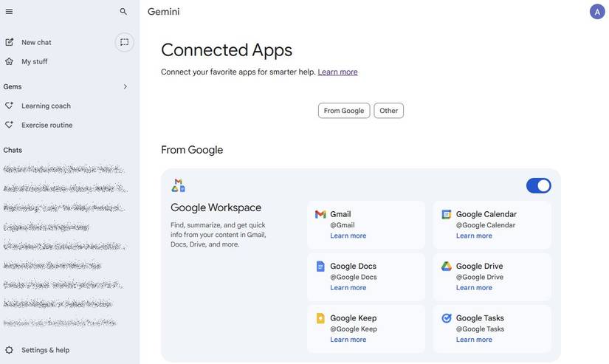
Task: Open the account avatar profile
Action: pyautogui.click(x=596, y=12)
